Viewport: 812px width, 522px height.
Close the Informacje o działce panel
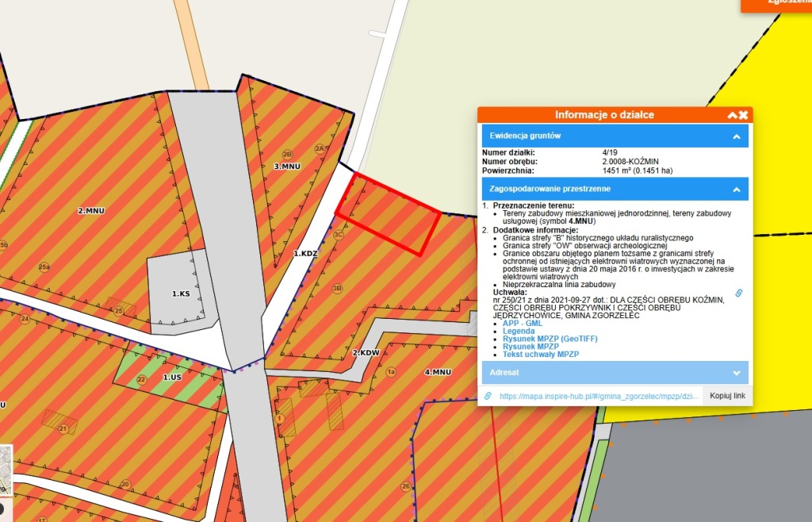(x=744, y=115)
